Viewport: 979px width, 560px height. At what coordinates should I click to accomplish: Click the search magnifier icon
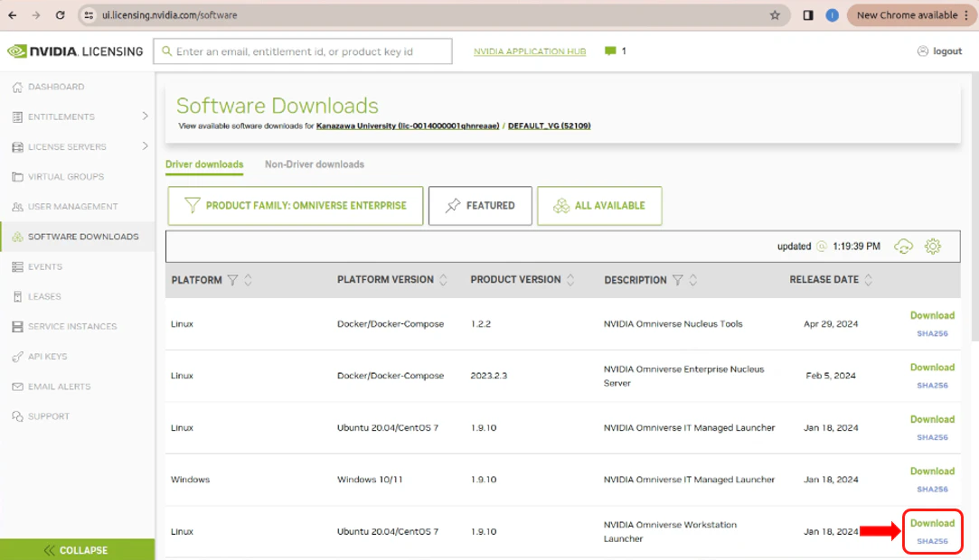(x=166, y=51)
